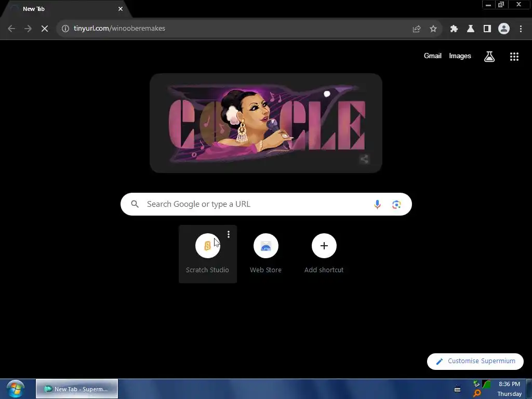Open the browser three-dot menu
This screenshot has width=532, height=399.
521,29
